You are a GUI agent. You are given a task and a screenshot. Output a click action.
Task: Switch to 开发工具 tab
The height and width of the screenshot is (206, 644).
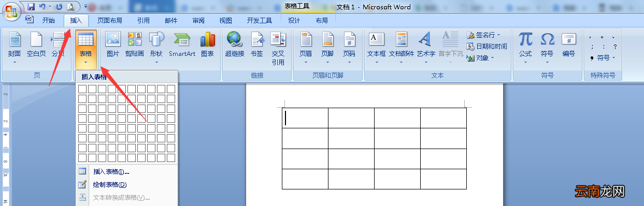coord(260,20)
